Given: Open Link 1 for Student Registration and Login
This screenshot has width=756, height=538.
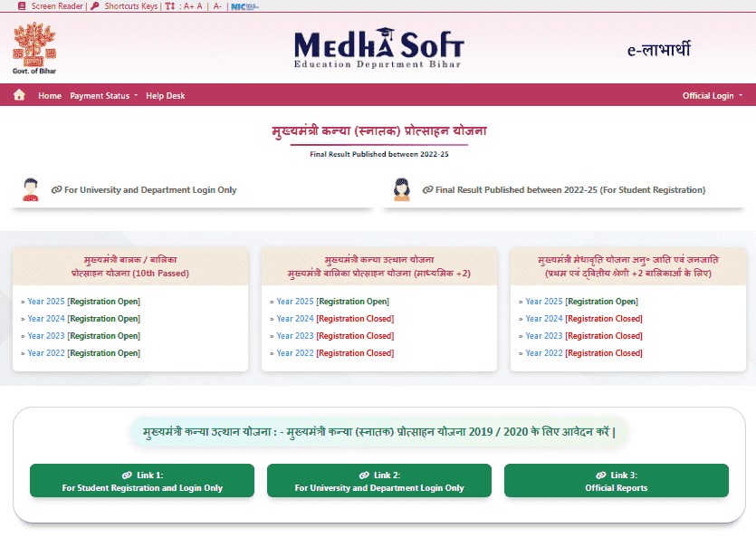Looking at the screenshot, I should coord(141,480).
